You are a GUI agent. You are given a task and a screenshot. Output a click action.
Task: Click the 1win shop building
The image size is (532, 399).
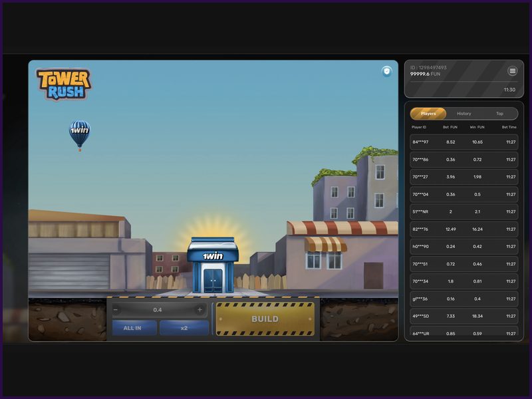click(x=213, y=263)
